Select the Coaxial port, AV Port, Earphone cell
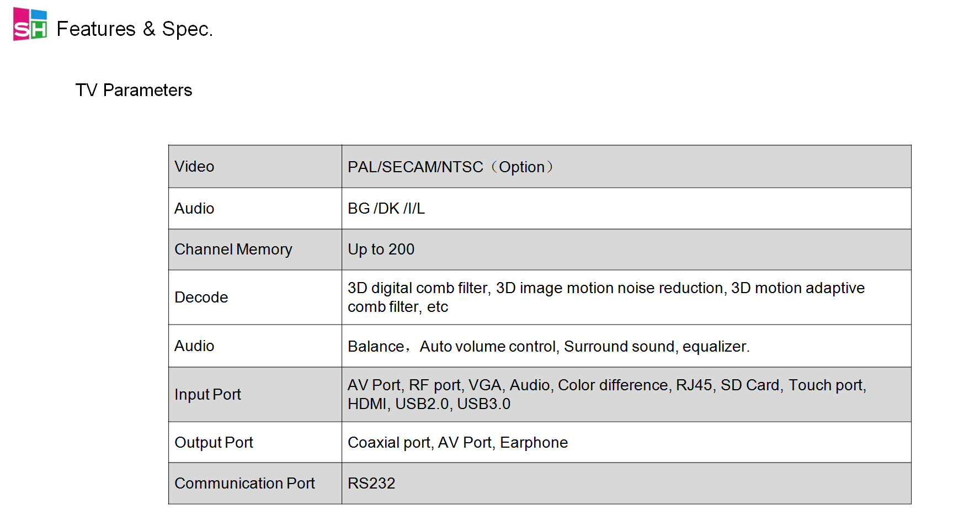Viewport: 980px width, 520px height. [x=457, y=442]
